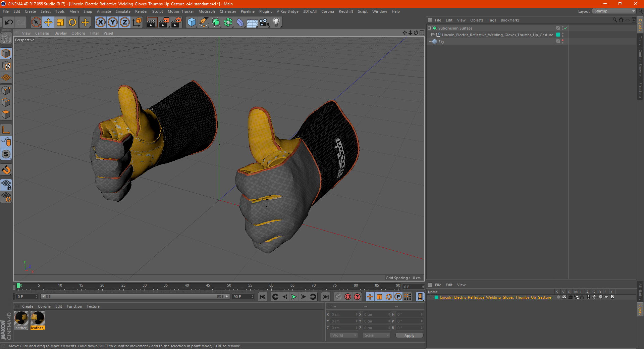Open Edit Render Settings icon
This screenshot has width=644, height=349.
pos(176,22)
